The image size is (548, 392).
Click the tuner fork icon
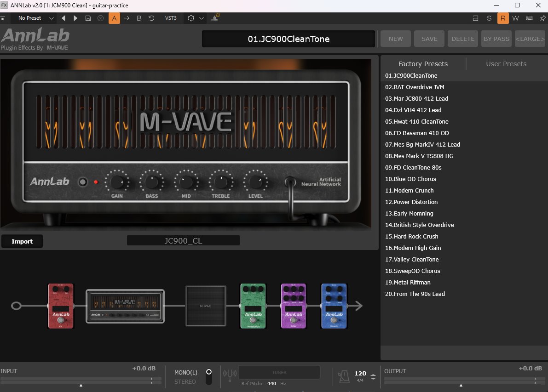(x=230, y=375)
